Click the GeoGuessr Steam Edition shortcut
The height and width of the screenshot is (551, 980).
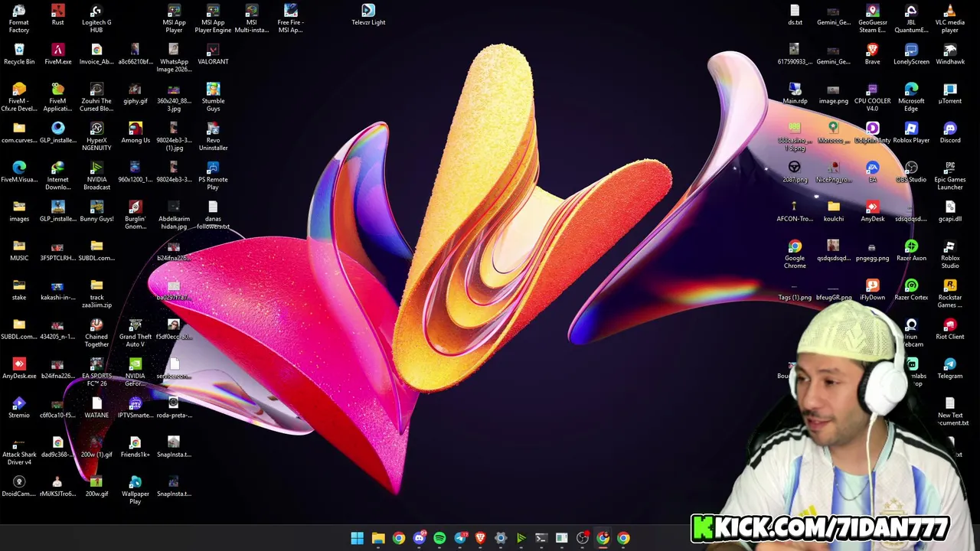click(x=872, y=18)
